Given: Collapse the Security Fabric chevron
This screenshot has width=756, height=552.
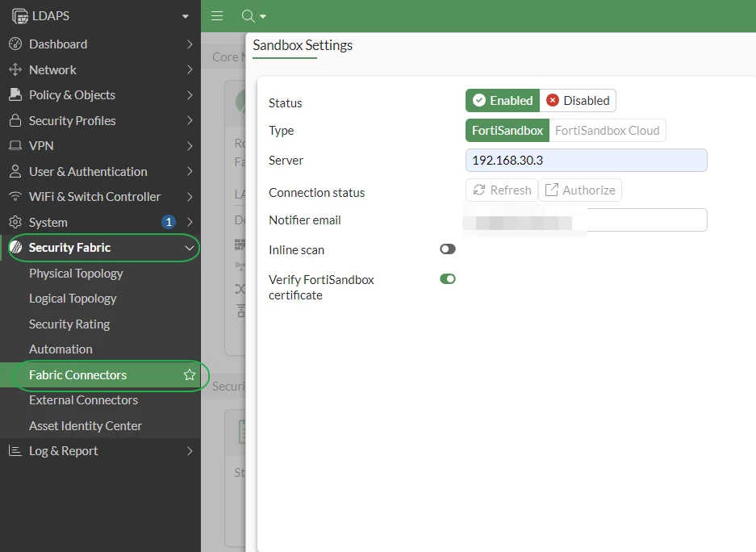Looking at the screenshot, I should tap(190, 248).
